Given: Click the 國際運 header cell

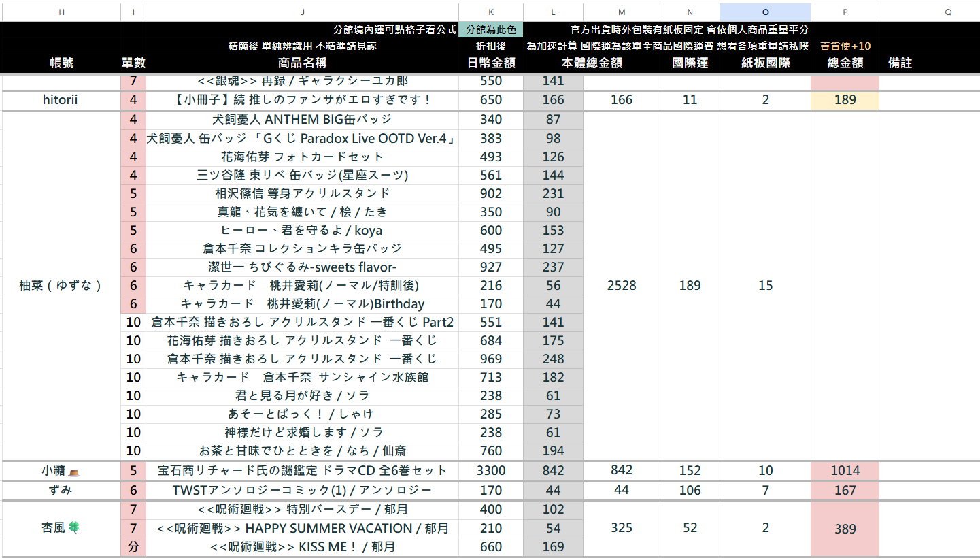Looking at the screenshot, I should pyautogui.click(x=690, y=63).
